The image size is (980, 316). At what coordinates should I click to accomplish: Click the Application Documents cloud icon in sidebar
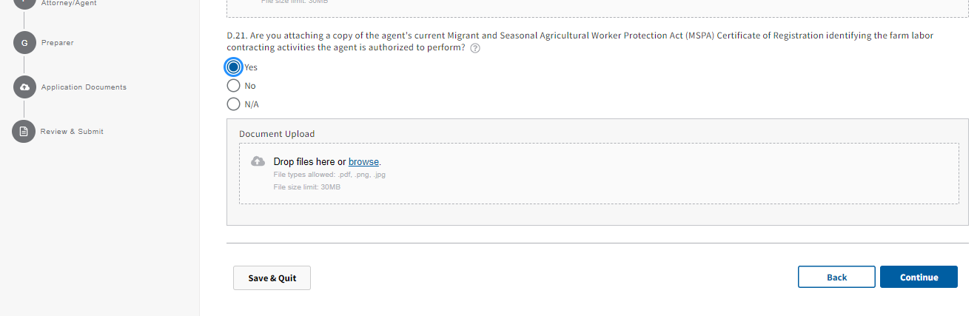(x=24, y=87)
